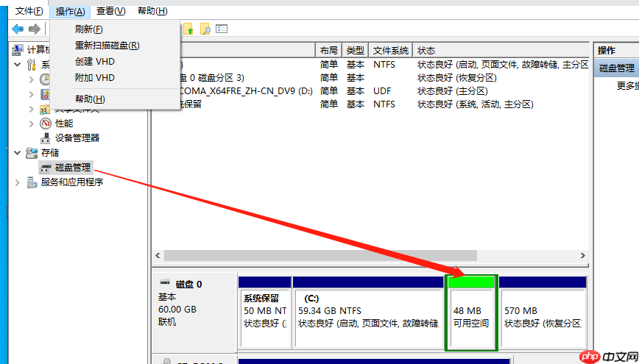
Task: Collapse the 存储 node chevron
Action: [x=18, y=153]
